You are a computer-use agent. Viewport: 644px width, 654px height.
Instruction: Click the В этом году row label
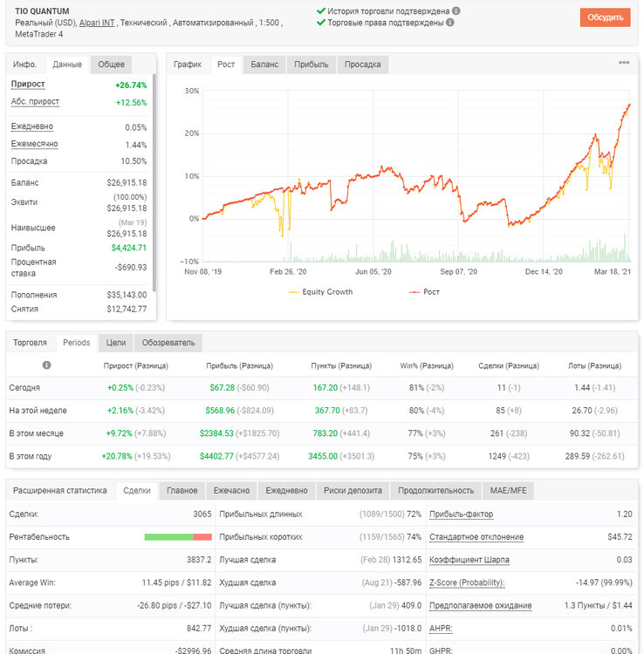point(30,457)
